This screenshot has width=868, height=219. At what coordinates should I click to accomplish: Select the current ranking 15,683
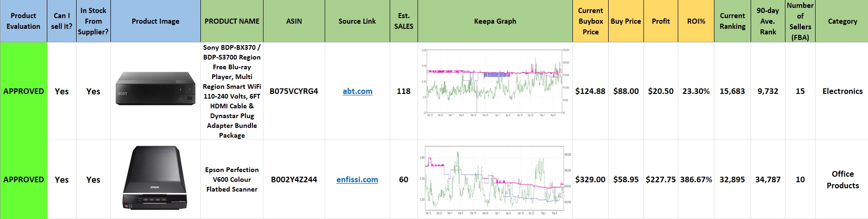pos(733,91)
